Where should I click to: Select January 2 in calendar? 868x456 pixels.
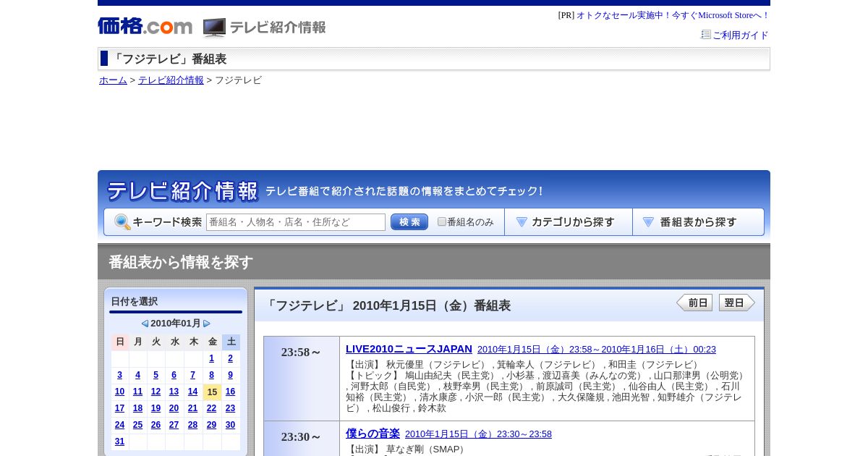[x=230, y=358]
